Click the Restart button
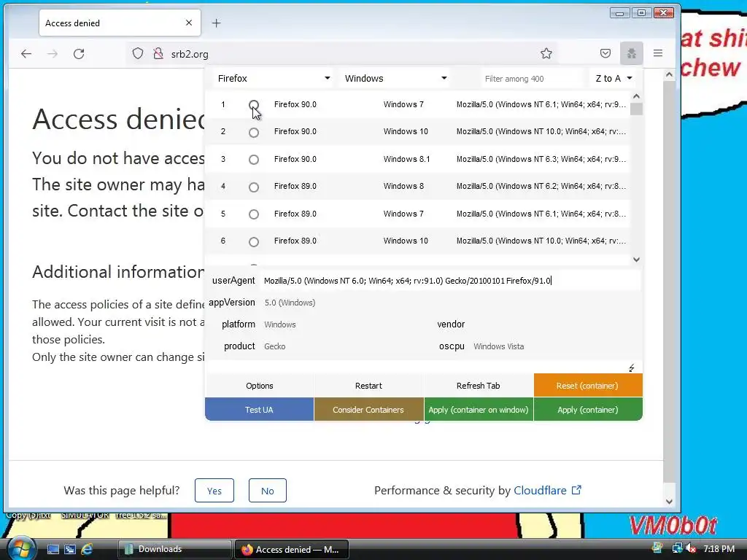The height and width of the screenshot is (560, 747). tap(368, 386)
